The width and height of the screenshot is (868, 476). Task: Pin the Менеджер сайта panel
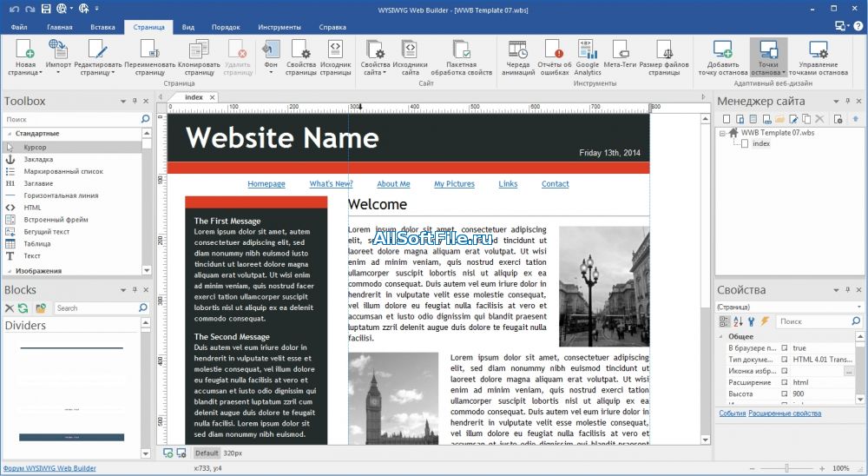847,102
